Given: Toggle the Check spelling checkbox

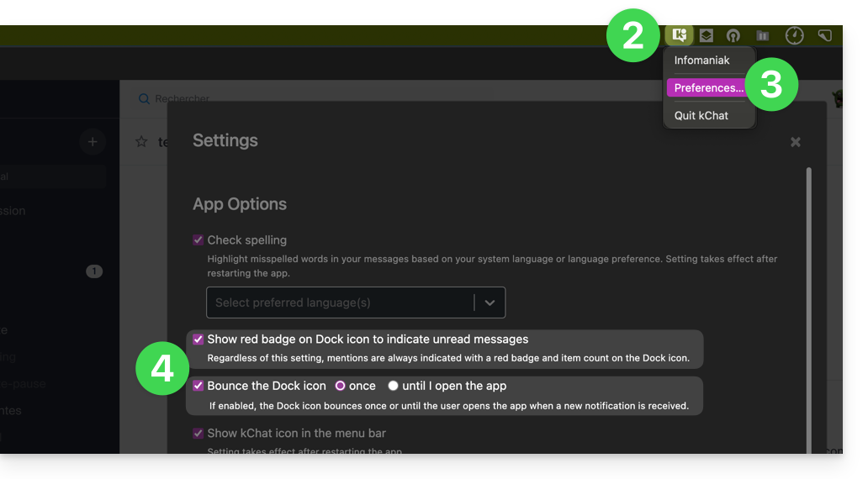Looking at the screenshot, I should point(198,240).
